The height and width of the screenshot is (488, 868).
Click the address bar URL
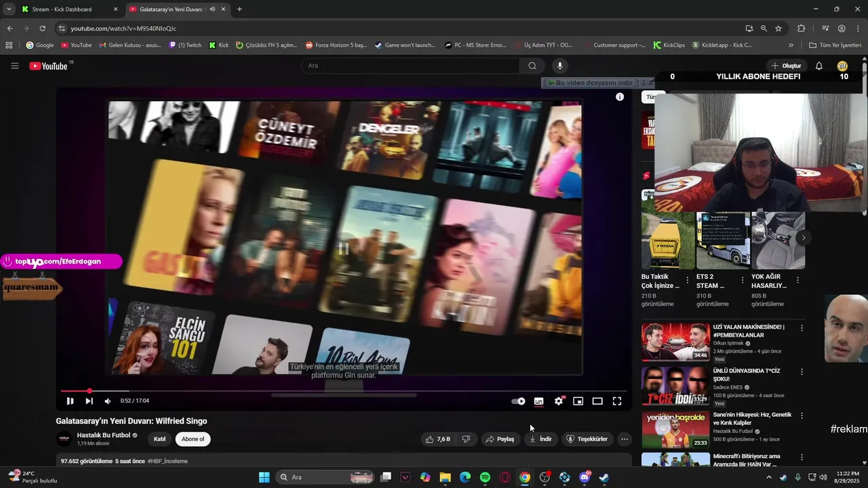coord(123,28)
